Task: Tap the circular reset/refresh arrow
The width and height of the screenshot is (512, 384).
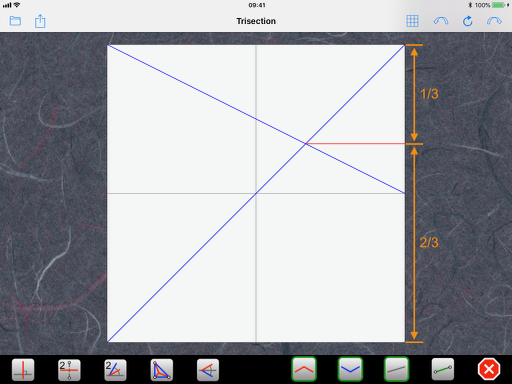Action: (x=468, y=21)
